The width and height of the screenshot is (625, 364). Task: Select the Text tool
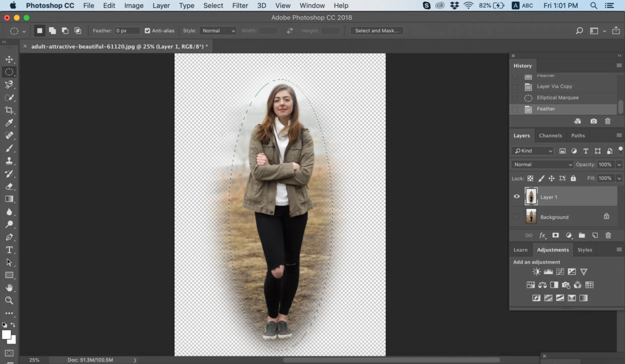click(x=9, y=250)
